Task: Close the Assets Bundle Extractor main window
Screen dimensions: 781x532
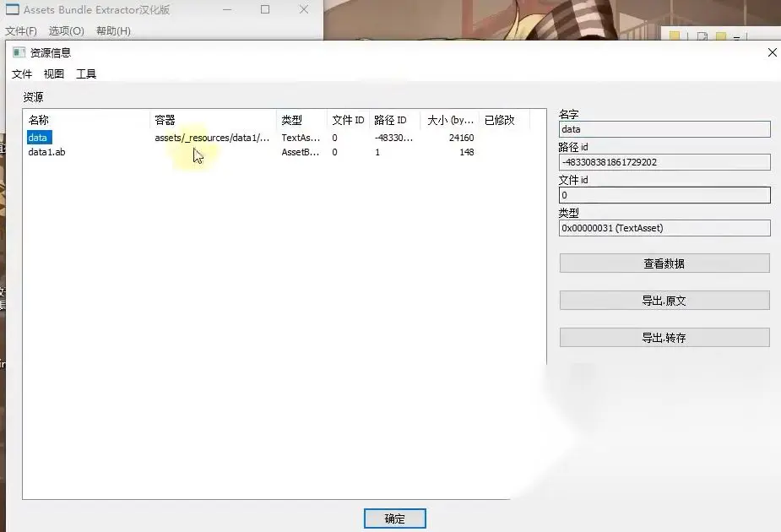Action: 304,9
